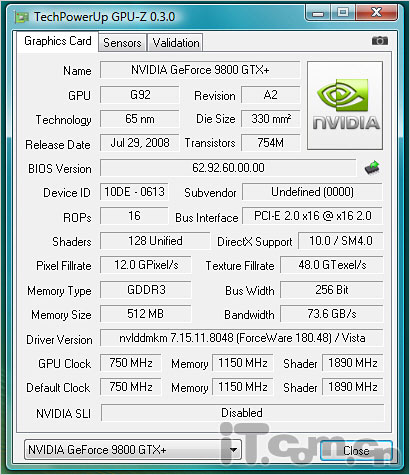Minimize the GPU-Z window

[318, 13]
